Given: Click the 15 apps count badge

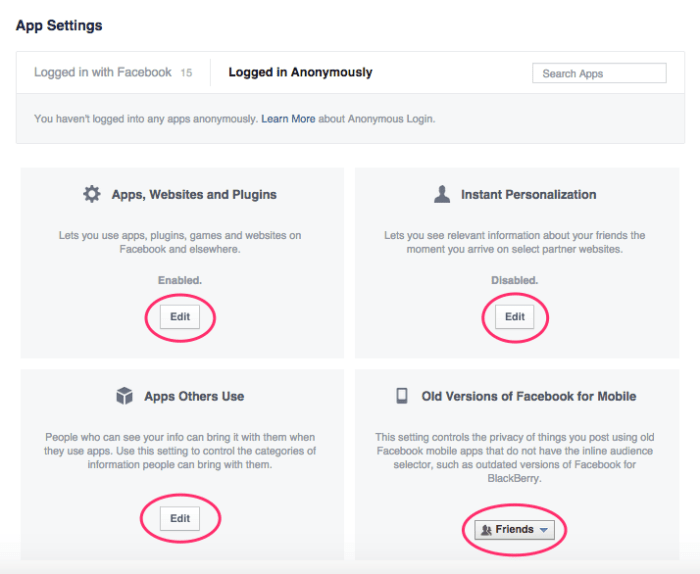Looking at the screenshot, I should [186, 73].
